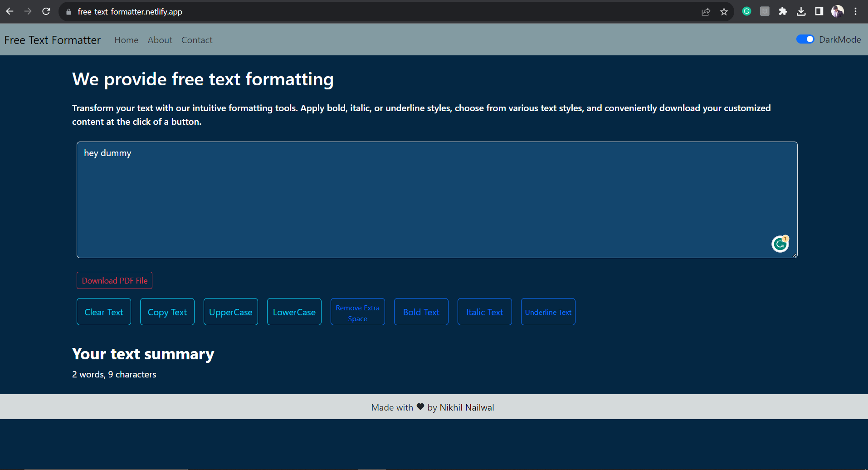Open browser downloads icon
This screenshot has height=470, width=868.
click(801, 11)
